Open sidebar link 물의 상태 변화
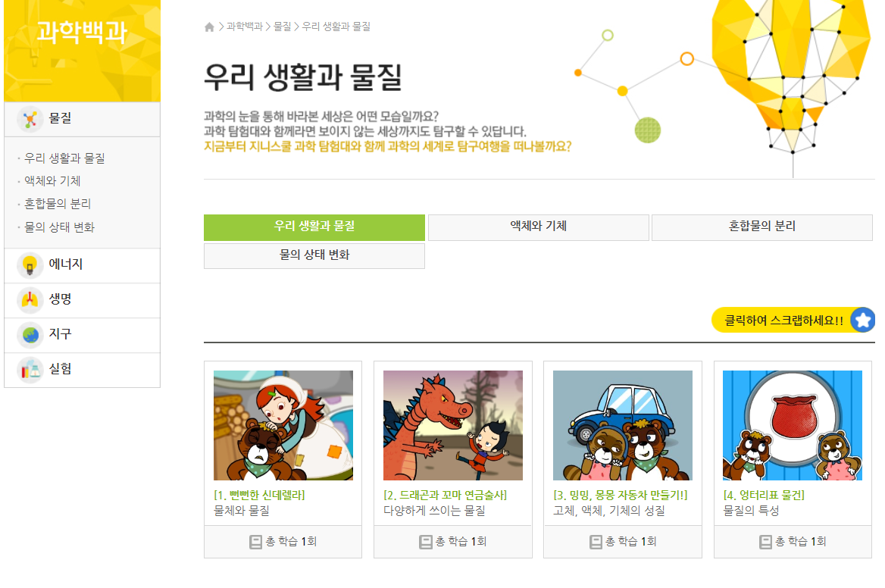This screenshot has height=588, width=885. pyautogui.click(x=59, y=227)
